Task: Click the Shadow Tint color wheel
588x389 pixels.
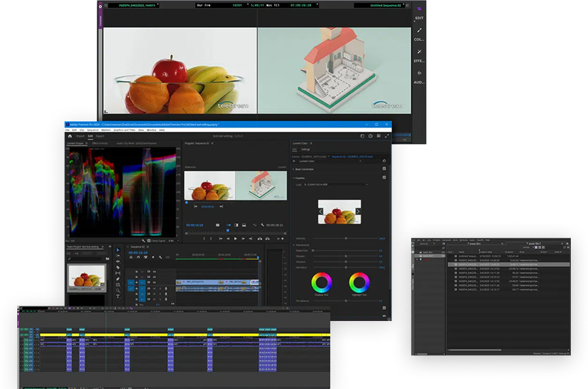Action: click(321, 283)
